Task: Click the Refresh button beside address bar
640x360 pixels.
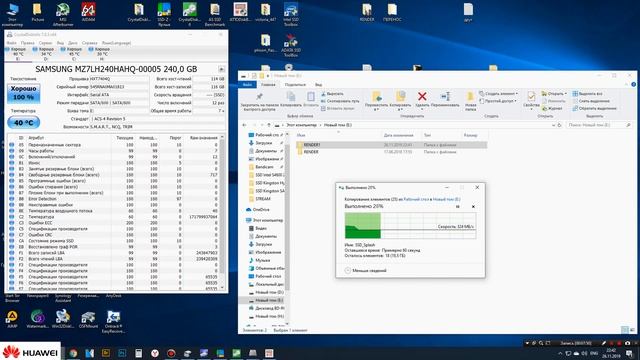Action: [560, 125]
